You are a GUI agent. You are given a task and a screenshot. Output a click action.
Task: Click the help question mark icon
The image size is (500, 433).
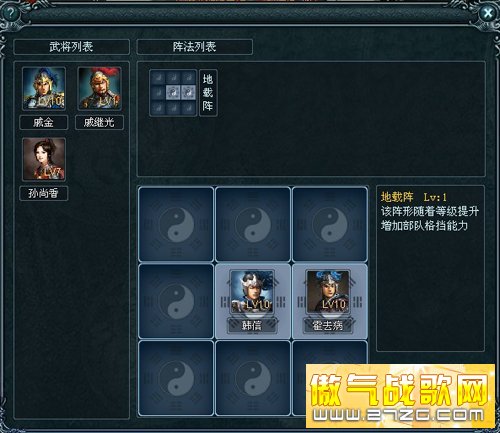click(11, 13)
